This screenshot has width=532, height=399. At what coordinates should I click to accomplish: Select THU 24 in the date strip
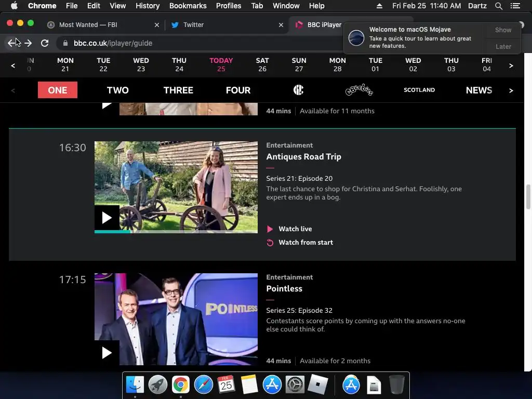179,64
